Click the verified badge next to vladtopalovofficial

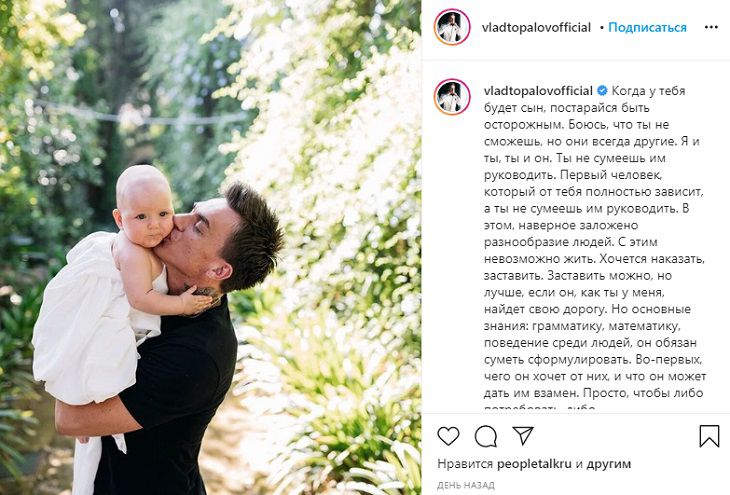[602, 90]
